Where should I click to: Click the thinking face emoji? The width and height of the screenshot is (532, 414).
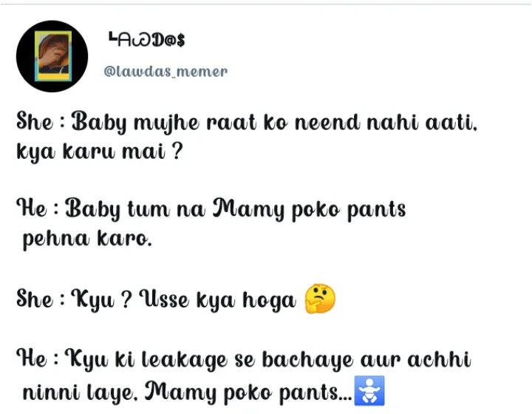click(x=320, y=299)
